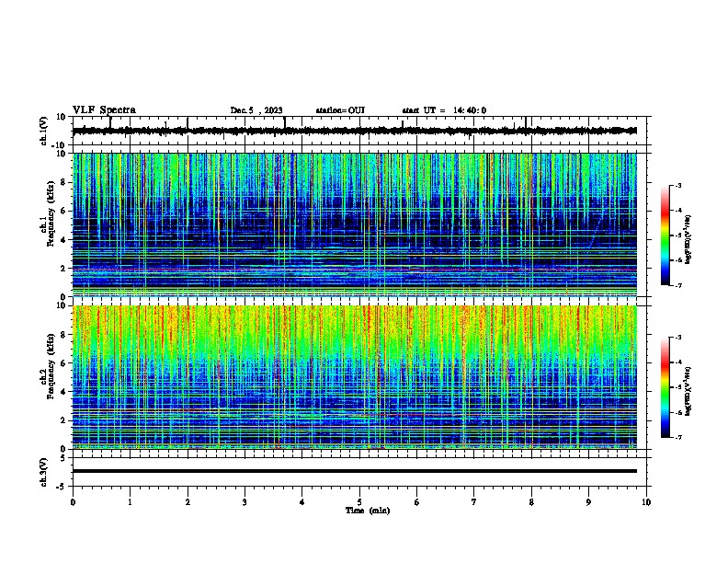
Task: Click the "-5" tick on ch.3(V) axis
Action: click(x=62, y=487)
